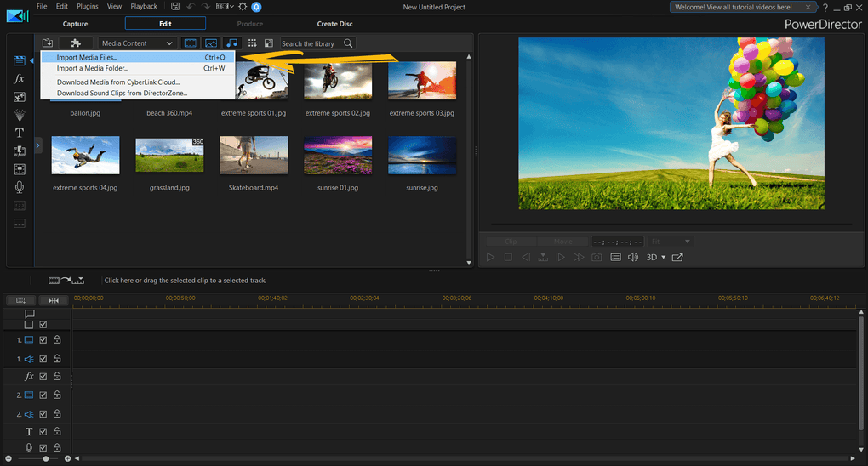The width and height of the screenshot is (868, 466).
Task: Choose Import Media Files... from menu
Action: click(x=87, y=57)
